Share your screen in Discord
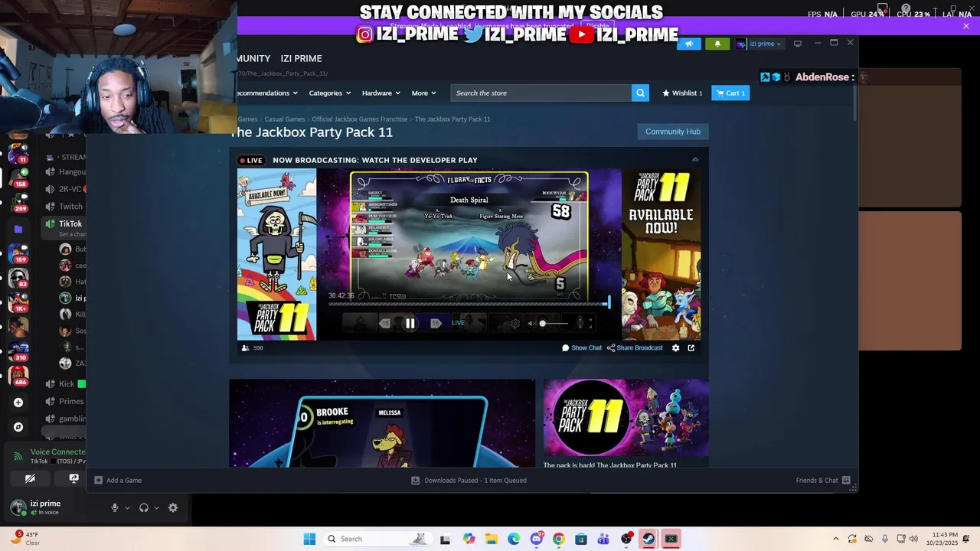Screen dimensions: 980x551 [x=73, y=479]
